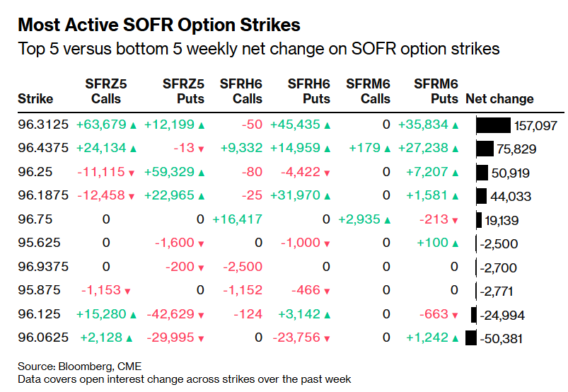Image resolution: width=568 pixels, height=392 pixels.
Task: Click the green up arrow beside +63,679
Action: click(x=133, y=125)
